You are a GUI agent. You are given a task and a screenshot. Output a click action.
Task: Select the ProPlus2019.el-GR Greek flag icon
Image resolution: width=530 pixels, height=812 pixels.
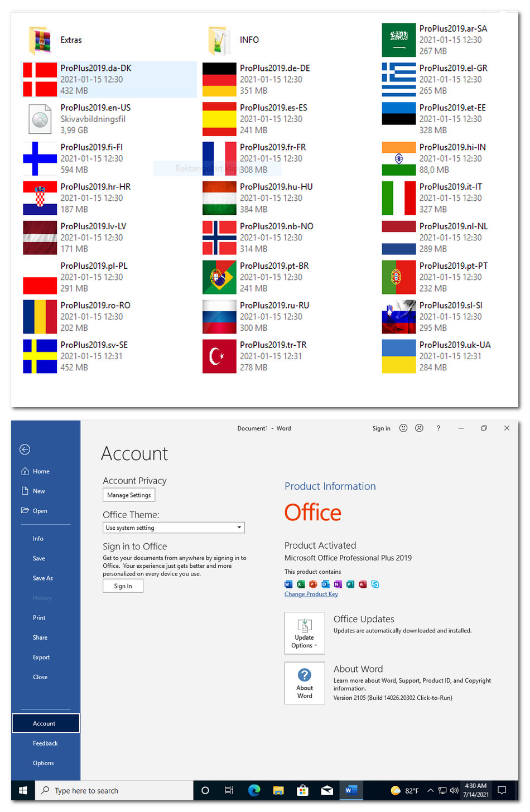(x=399, y=80)
